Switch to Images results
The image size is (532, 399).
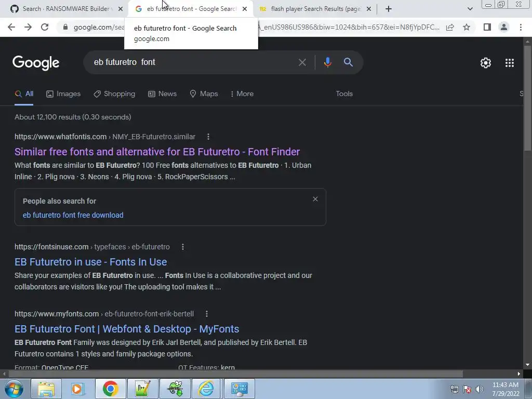[x=63, y=94]
